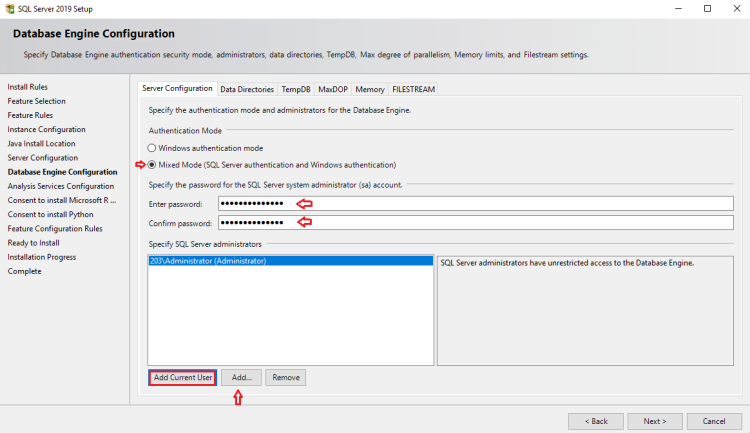
Task: Open the Data Directories tab
Action: click(x=247, y=89)
